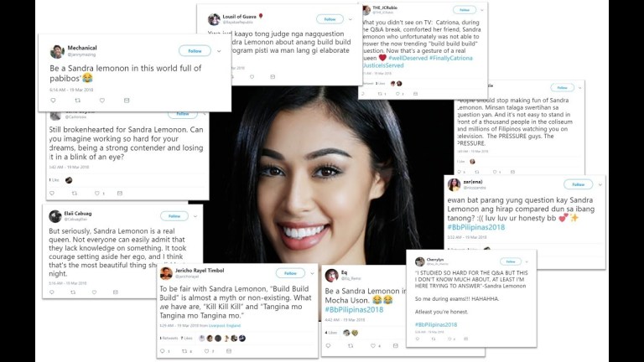
Task: Open #BbPilipinas2018 hashtag in zar(ena) tweet
Action: (x=476, y=227)
